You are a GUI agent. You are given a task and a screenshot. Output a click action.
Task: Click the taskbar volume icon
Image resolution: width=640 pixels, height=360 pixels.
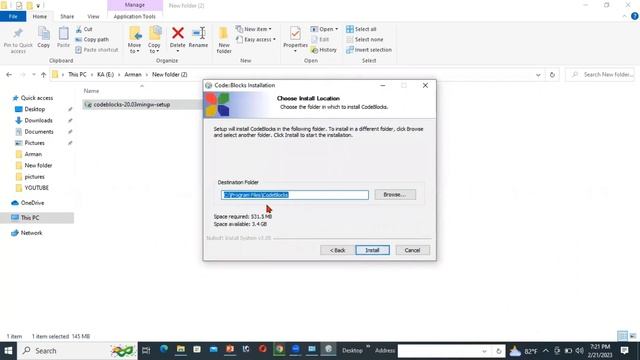(580, 351)
